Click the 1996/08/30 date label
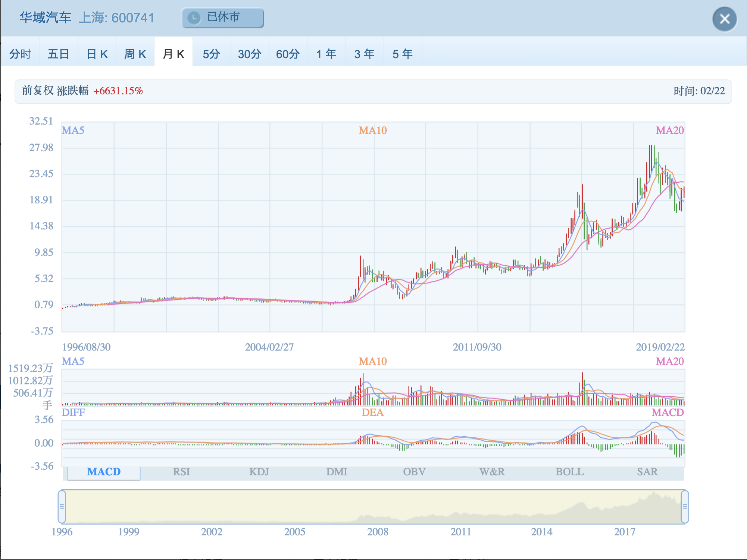 click(x=86, y=347)
